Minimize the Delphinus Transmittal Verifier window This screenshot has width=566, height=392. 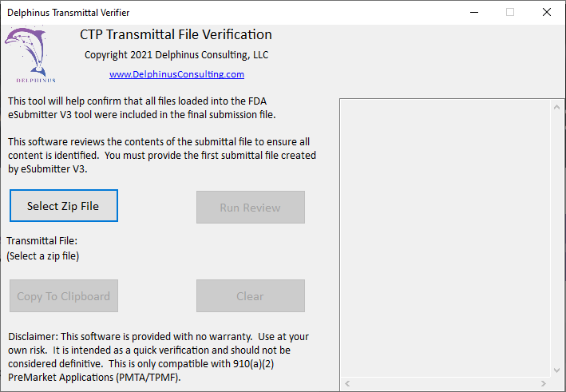click(x=474, y=12)
